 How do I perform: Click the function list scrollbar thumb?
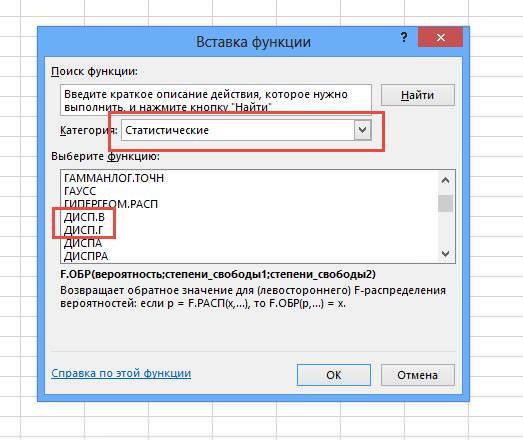coord(445,203)
